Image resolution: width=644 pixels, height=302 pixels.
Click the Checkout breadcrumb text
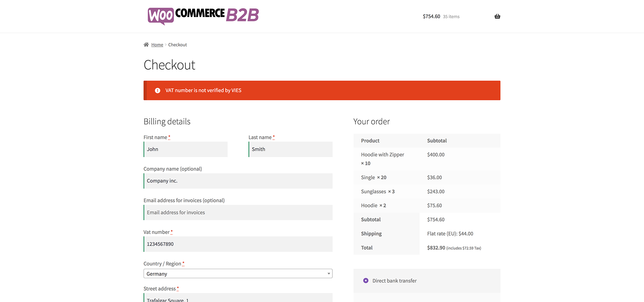click(x=177, y=45)
